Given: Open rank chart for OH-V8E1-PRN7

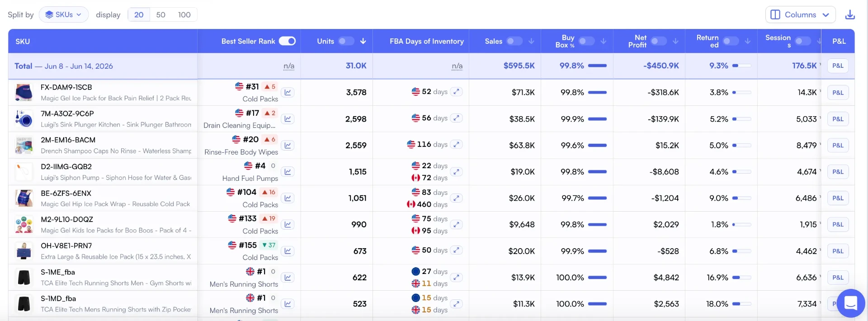Looking at the screenshot, I should [288, 251].
